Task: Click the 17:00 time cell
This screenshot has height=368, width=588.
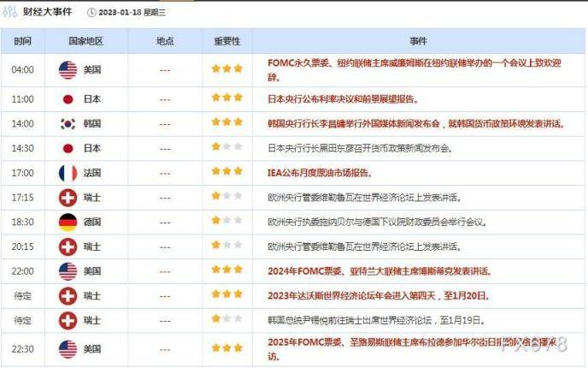Action: click(22, 173)
